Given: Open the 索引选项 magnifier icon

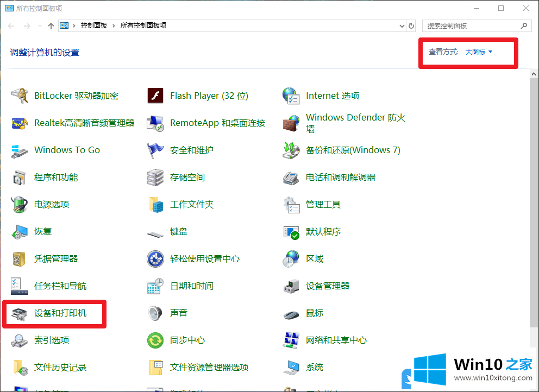Looking at the screenshot, I should coord(19,340).
